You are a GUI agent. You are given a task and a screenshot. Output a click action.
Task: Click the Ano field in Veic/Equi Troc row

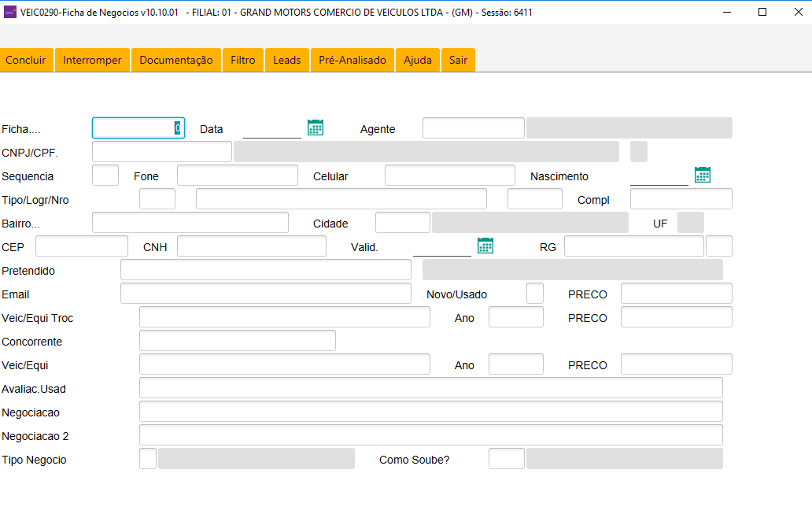[516, 316]
